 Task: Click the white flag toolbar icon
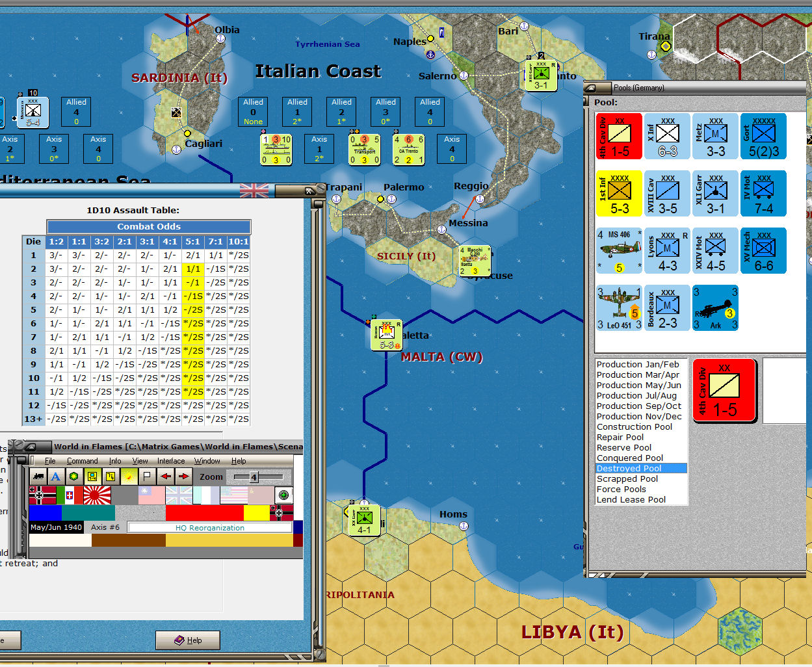click(x=148, y=477)
